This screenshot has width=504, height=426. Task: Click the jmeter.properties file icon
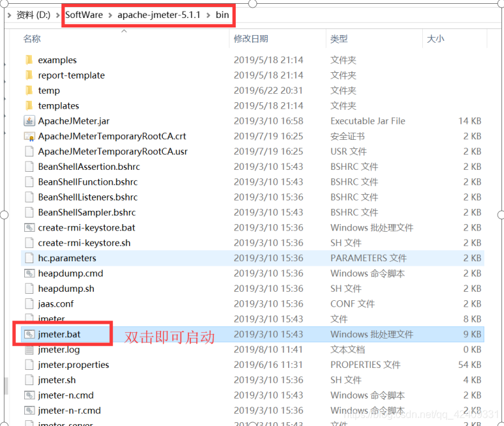click(x=29, y=365)
